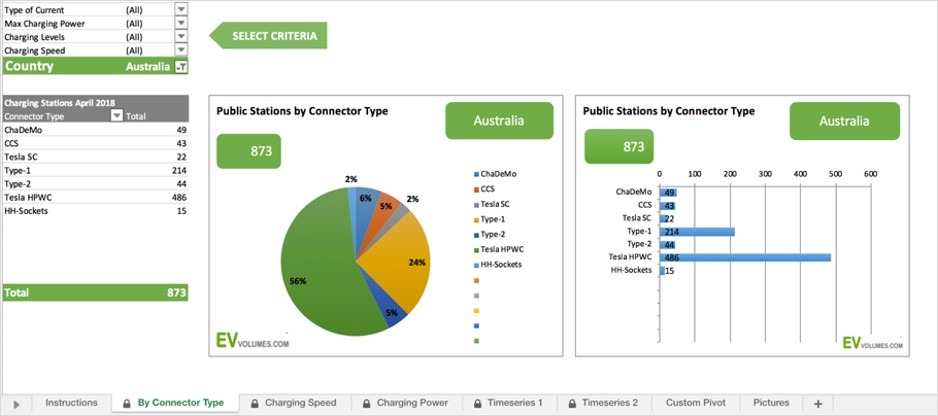The image size is (938, 416).
Task: Go to the Pictures sheet tab
Action: click(771, 403)
